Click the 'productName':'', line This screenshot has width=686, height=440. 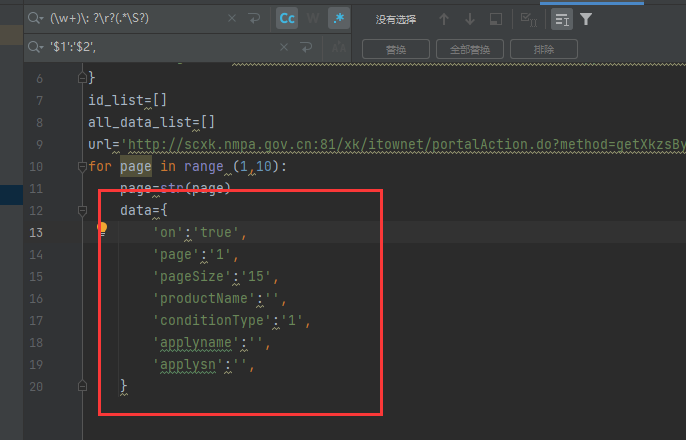[219, 299]
